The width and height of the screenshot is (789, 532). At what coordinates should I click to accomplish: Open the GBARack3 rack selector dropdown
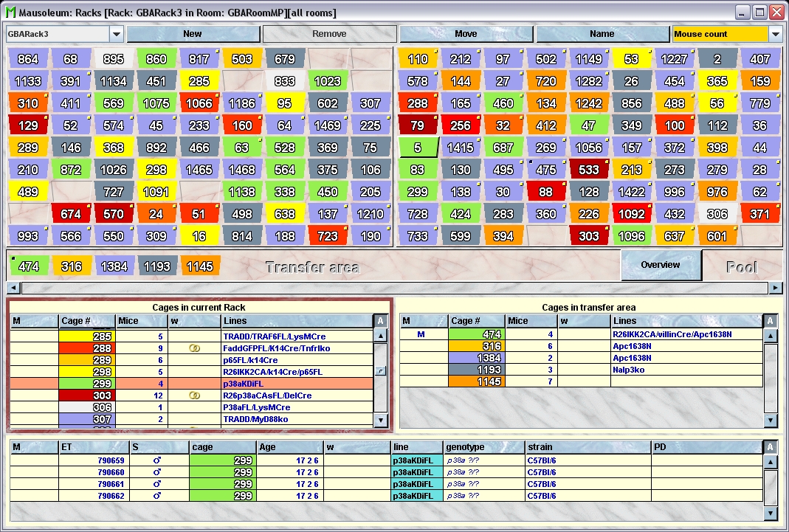117,34
